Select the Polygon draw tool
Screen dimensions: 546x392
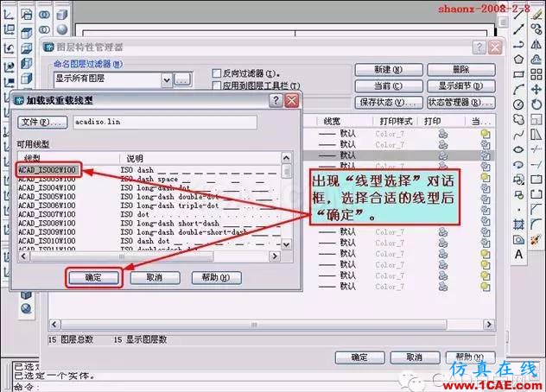tap(518, 60)
